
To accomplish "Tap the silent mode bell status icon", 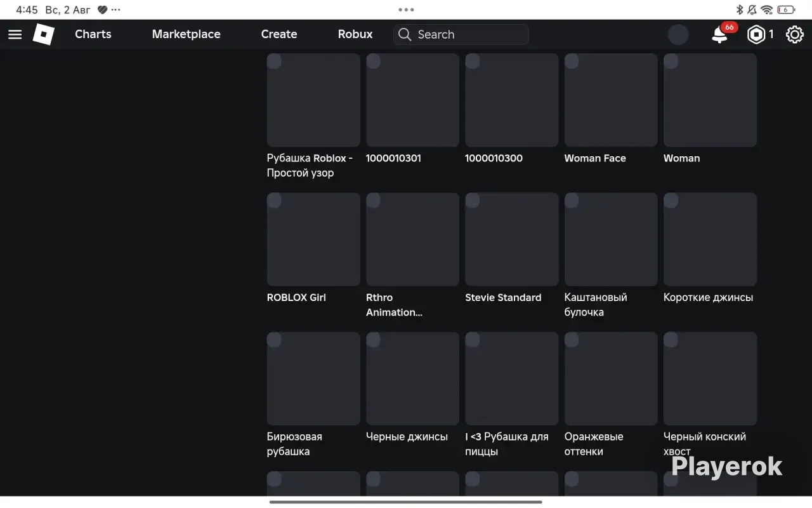I will click(x=752, y=10).
